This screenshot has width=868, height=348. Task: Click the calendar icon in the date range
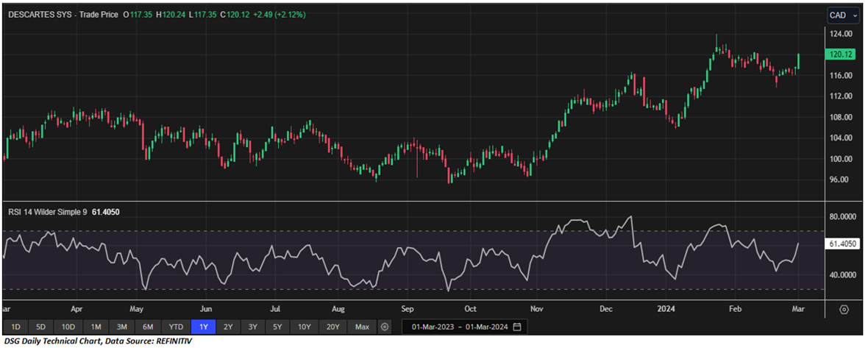[x=517, y=326]
